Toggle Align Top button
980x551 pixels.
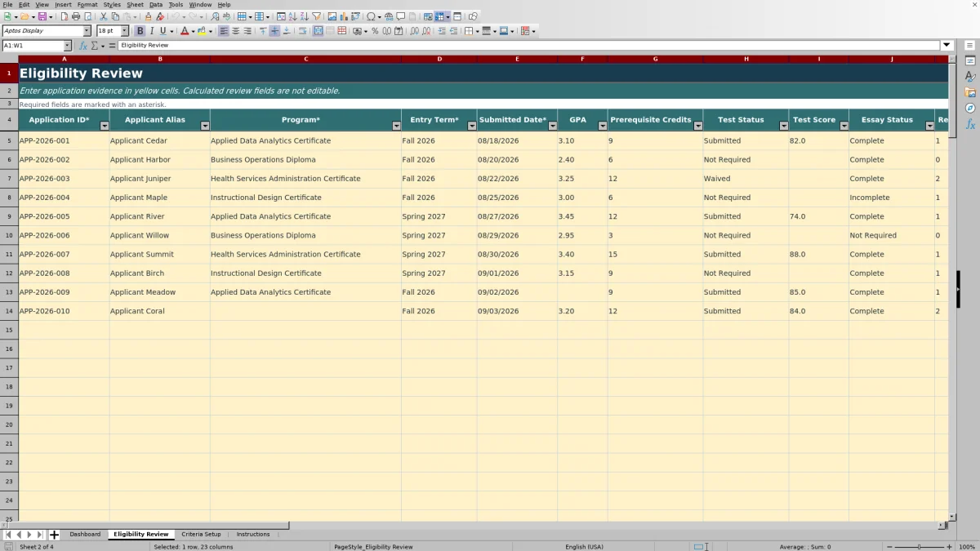click(263, 31)
